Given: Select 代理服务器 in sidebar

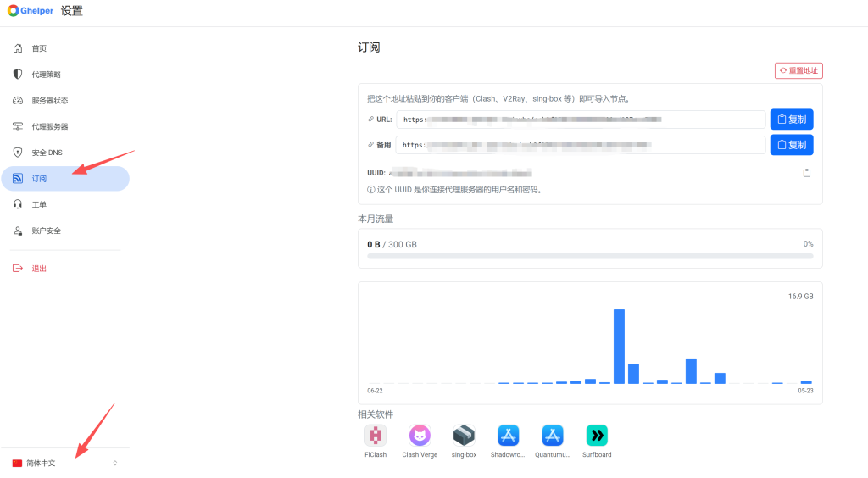Looking at the screenshot, I should click(65, 126).
